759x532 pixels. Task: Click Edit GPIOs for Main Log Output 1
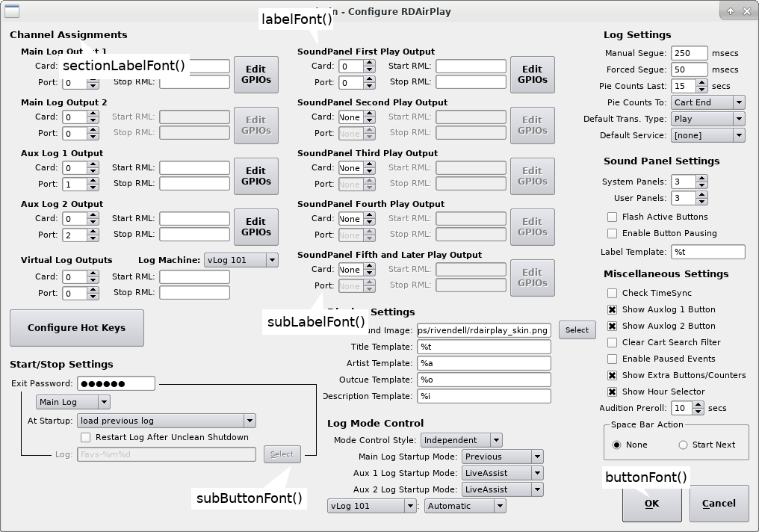pyautogui.click(x=255, y=74)
